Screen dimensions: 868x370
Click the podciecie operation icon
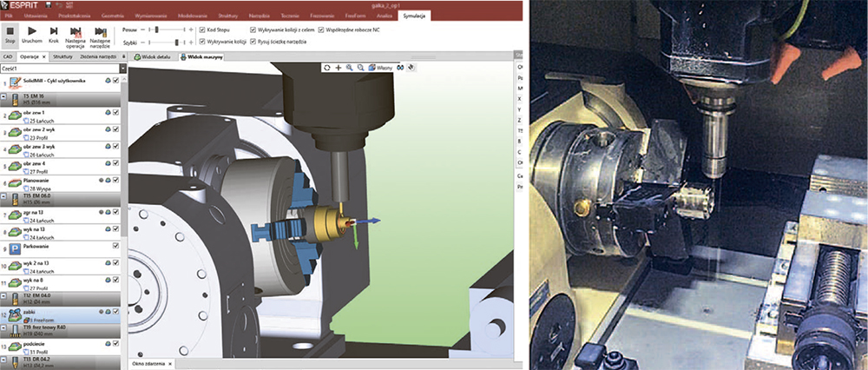click(15, 347)
